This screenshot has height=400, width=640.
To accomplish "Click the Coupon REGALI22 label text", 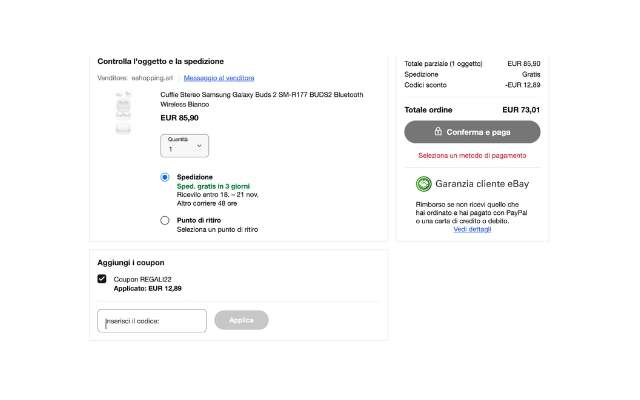I will pyautogui.click(x=144, y=279).
